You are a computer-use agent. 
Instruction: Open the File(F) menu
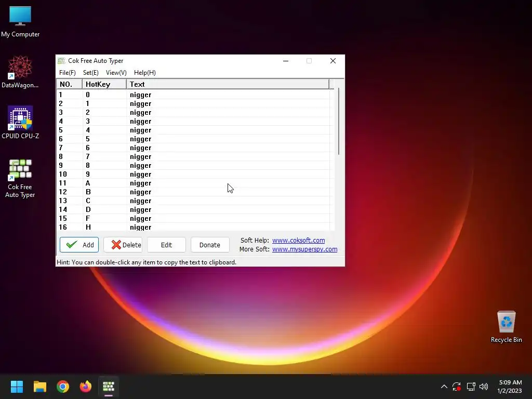pos(67,73)
